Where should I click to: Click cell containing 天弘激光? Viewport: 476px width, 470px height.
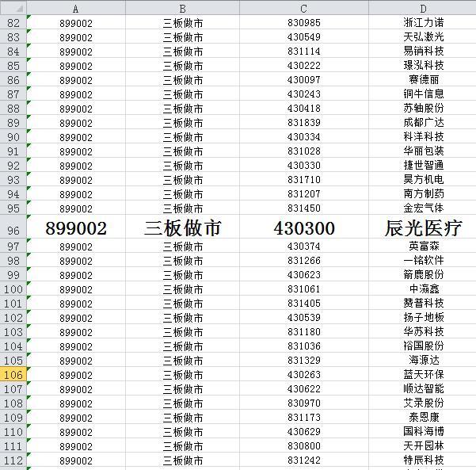pyautogui.click(x=423, y=36)
